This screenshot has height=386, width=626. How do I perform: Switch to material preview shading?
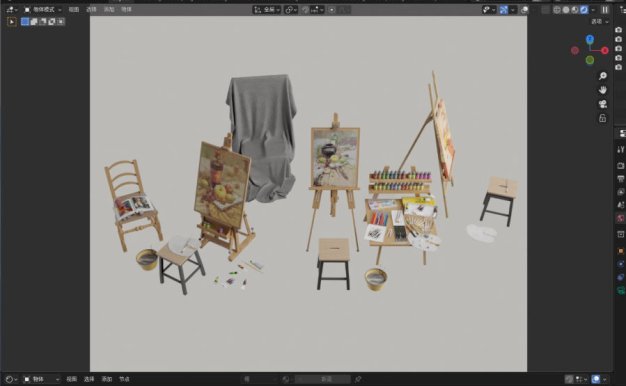[x=575, y=10]
